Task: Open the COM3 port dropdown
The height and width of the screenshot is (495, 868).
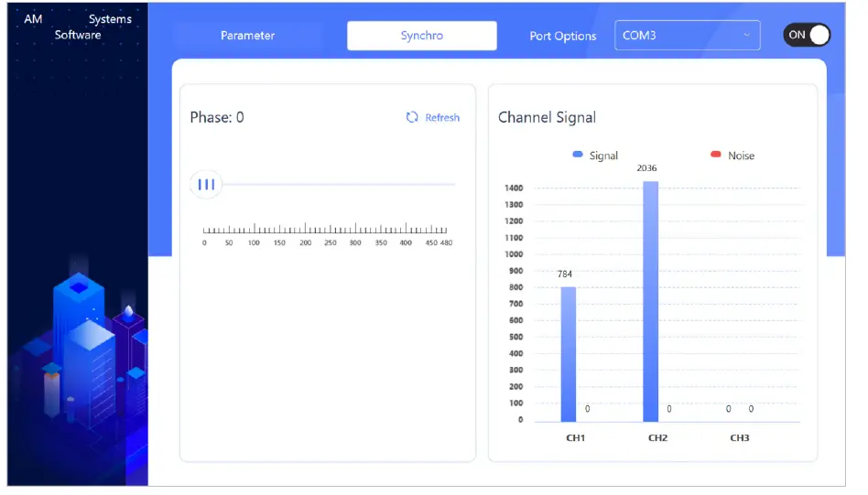Action: click(x=687, y=36)
